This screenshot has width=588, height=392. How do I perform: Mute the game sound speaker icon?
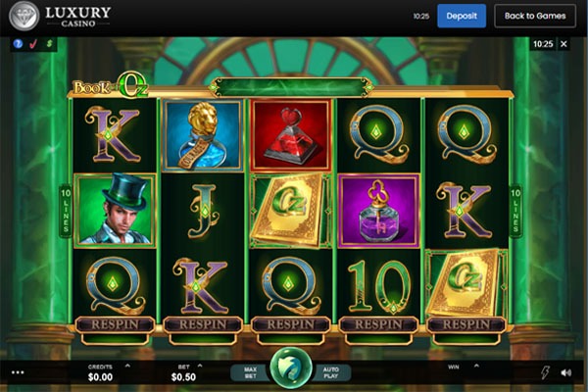[x=565, y=372]
